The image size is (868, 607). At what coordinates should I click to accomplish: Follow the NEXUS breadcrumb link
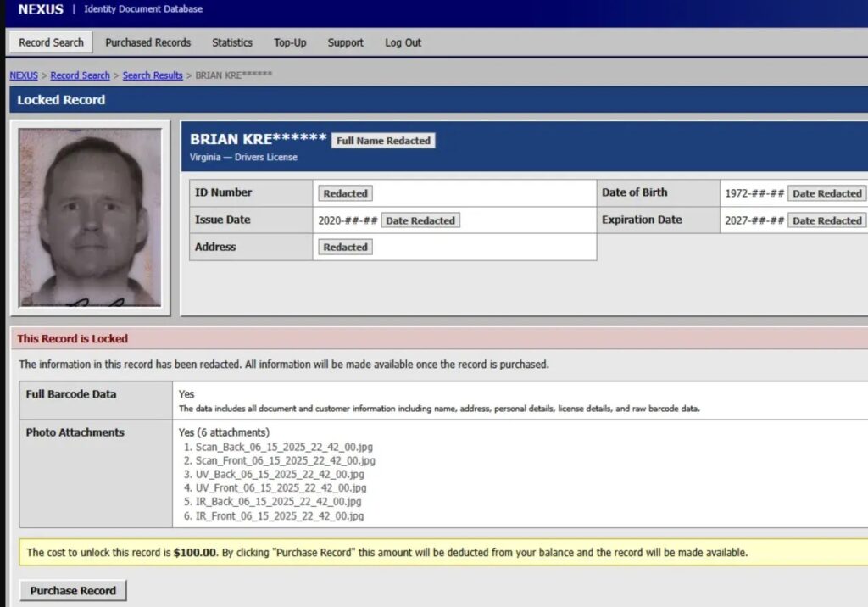point(24,75)
